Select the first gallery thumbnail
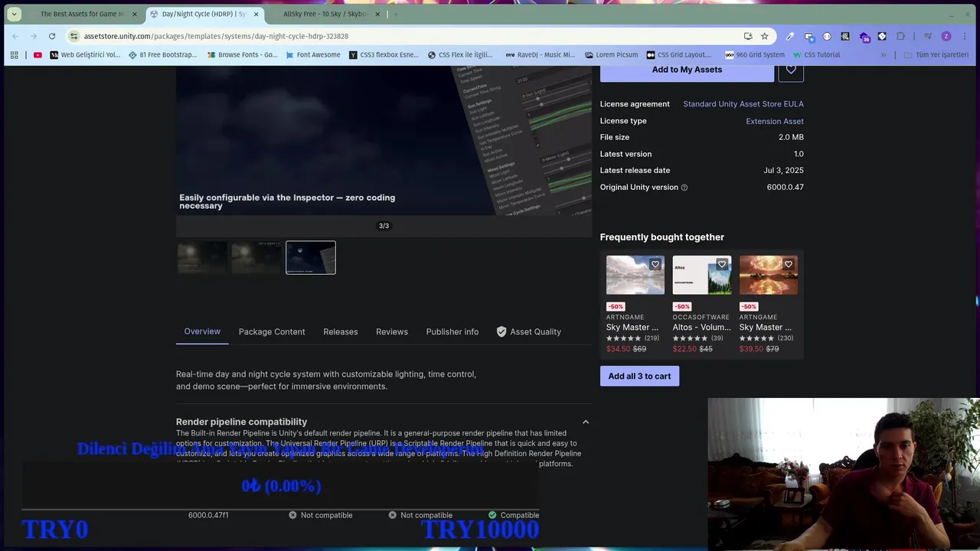The image size is (980, 551). (203, 258)
